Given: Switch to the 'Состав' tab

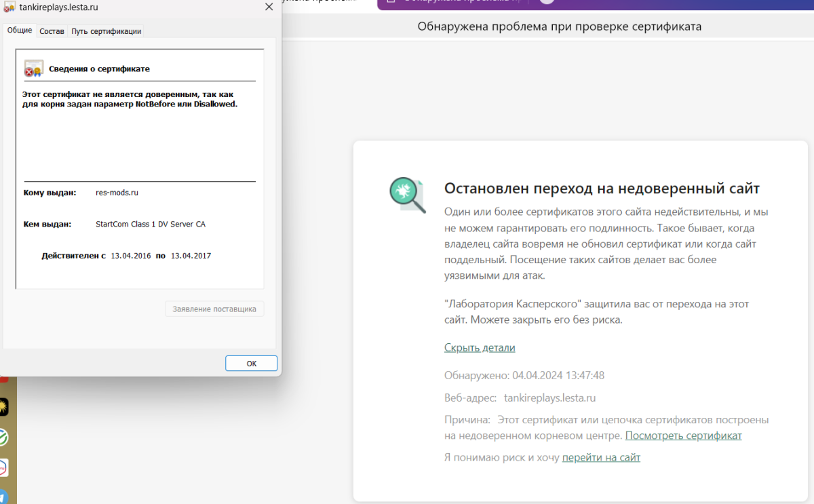Looking at the screenshot, I should (x=52, y=31).
